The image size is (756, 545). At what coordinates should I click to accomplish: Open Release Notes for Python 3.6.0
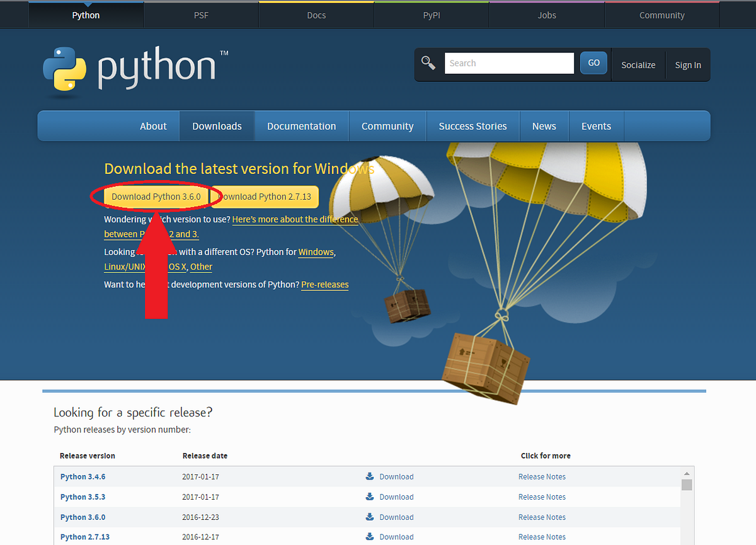542,517
